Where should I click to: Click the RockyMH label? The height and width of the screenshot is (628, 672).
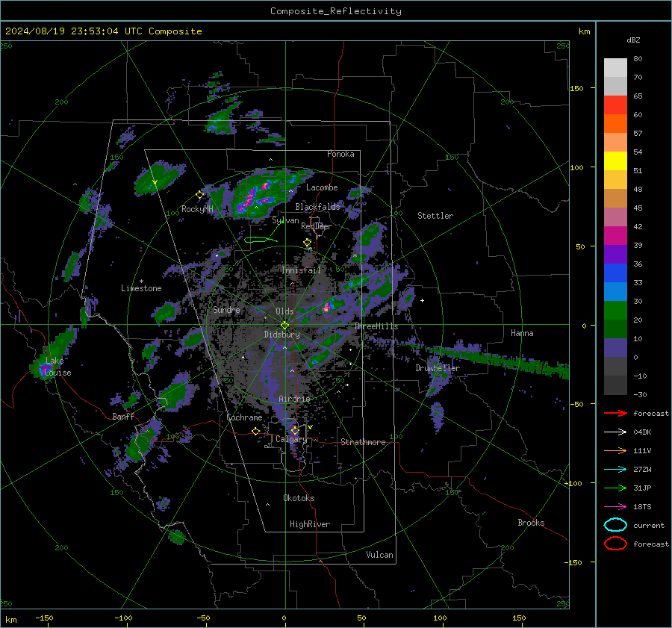click(197, 209)
